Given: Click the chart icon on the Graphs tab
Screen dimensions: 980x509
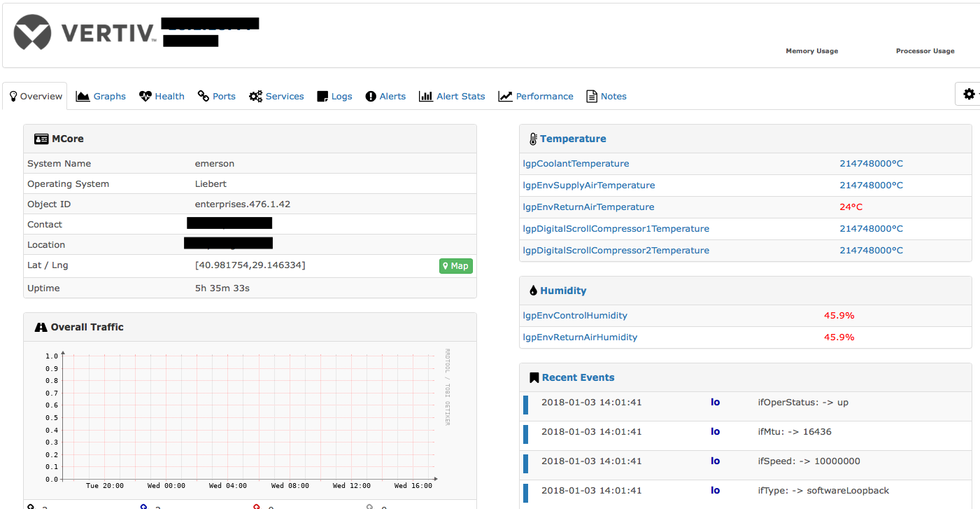Looking at the screenshot, I should pyautogui.click(x=84, y=96).
